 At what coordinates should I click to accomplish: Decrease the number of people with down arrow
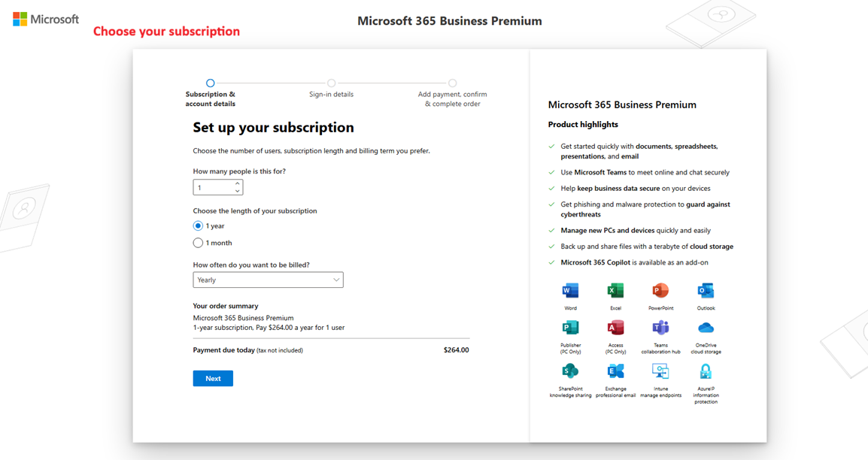[x=238, y=192]
